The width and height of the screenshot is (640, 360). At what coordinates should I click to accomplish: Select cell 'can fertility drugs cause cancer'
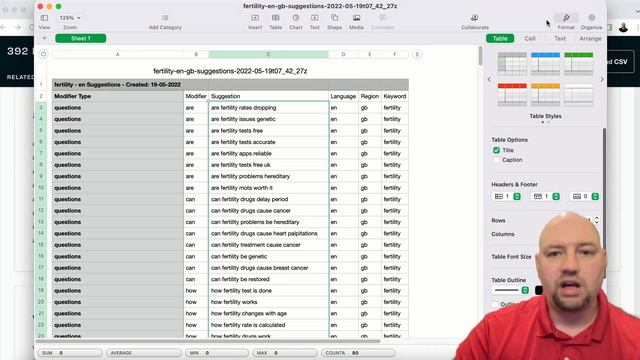pos(269,211)
